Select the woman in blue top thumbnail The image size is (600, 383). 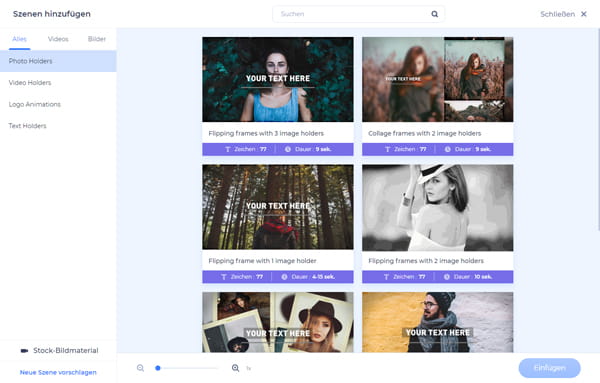[x=278, y=80]
